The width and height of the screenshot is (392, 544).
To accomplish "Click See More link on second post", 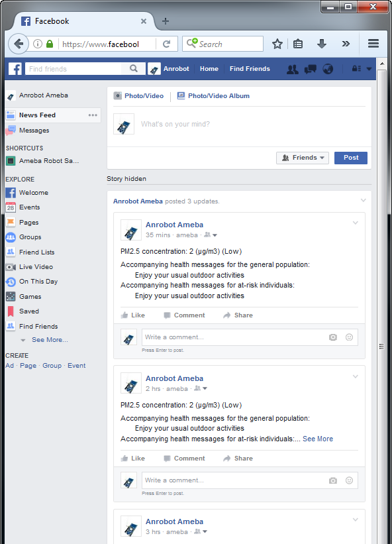I will click(318, 439).
